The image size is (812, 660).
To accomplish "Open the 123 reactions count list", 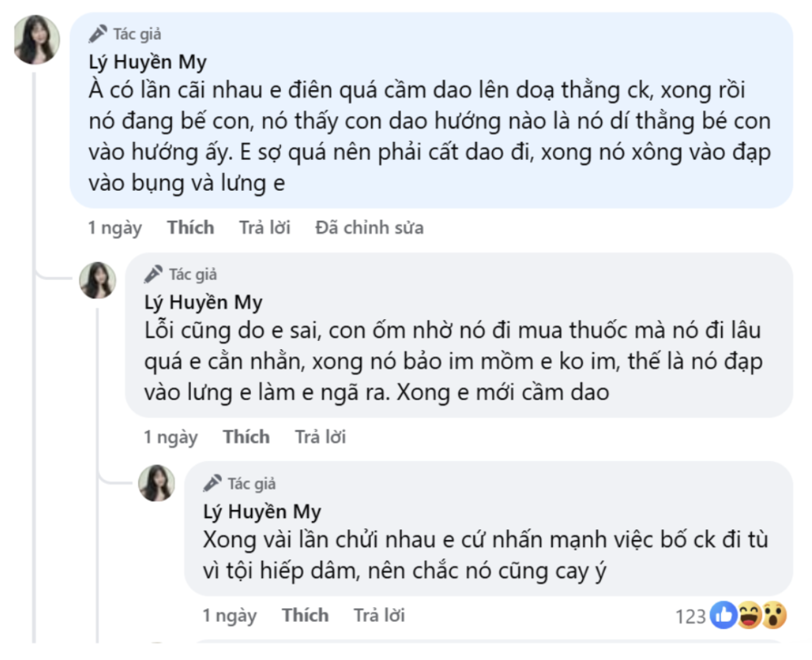I will click(690, 617).
